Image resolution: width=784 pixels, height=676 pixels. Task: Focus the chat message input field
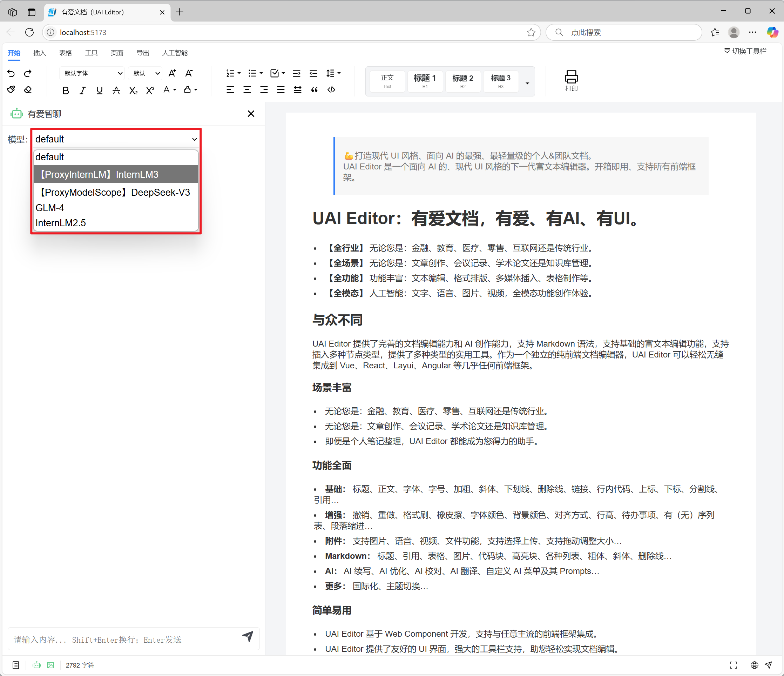[125, 639]
